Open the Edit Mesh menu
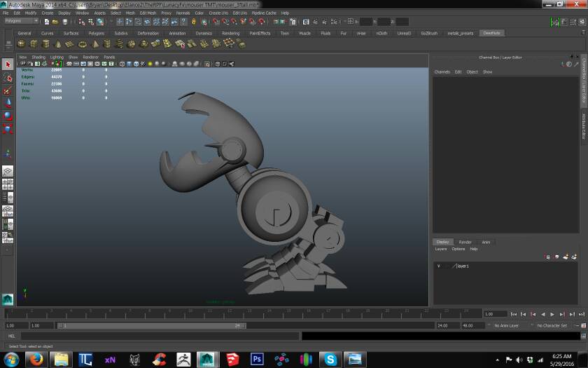Screen dimensions: 588x368 tap(148, 13)
